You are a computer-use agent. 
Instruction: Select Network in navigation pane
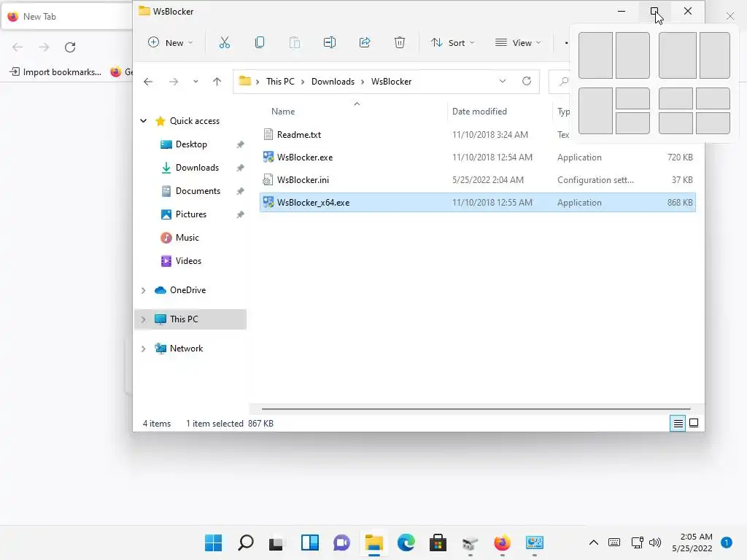[x=186, y=349]
